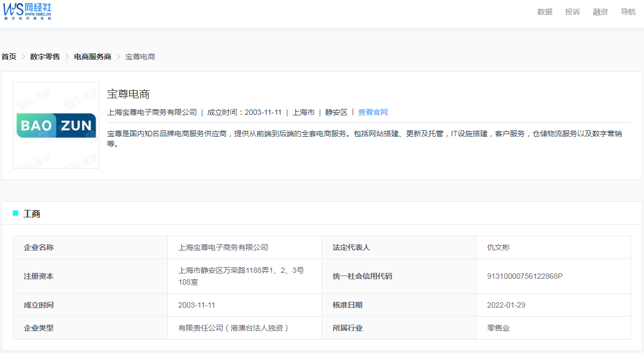Viewport: 644px width, 353px height.
Task: Click the company description paragraph
Action: (x=365, y=138)
